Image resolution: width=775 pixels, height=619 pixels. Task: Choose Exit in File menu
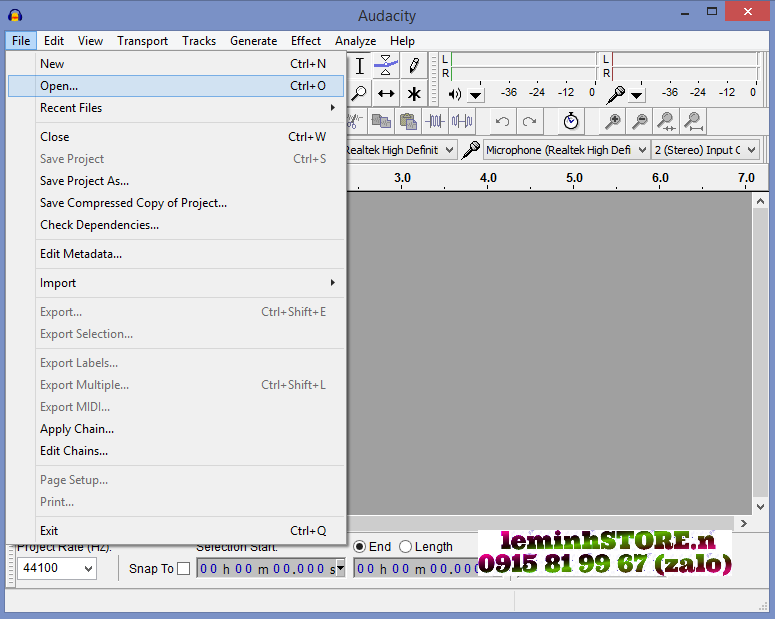tap(176, 531)
